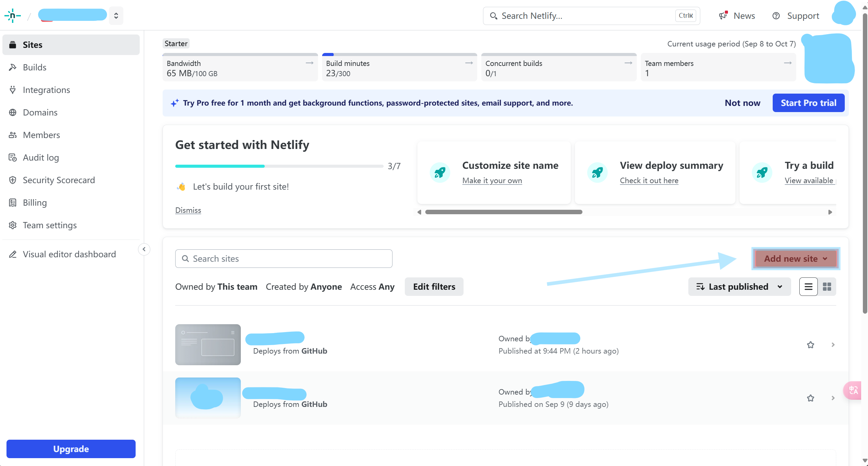Star the first site in list
Screen dimensions: 868x466
pos(810,345)
